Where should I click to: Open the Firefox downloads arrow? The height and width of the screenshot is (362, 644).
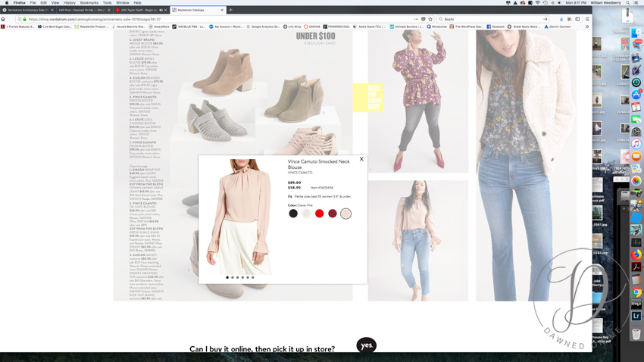[561, 19]
